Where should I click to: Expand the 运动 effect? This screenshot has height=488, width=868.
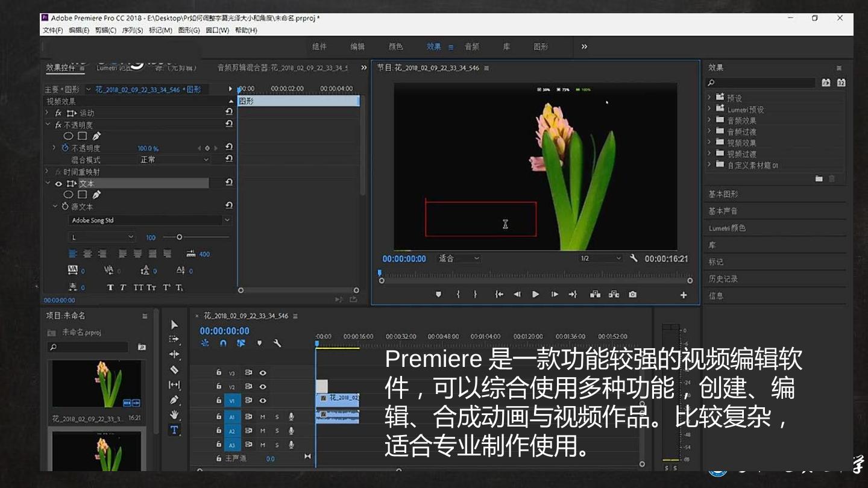tap(48, 113)
